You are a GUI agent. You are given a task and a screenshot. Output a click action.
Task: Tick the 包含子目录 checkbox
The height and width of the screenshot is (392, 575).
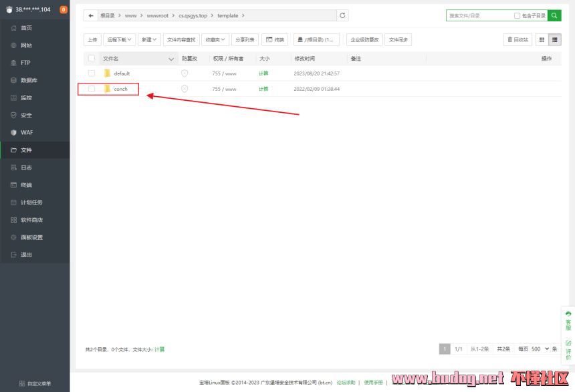pos(517,16)
